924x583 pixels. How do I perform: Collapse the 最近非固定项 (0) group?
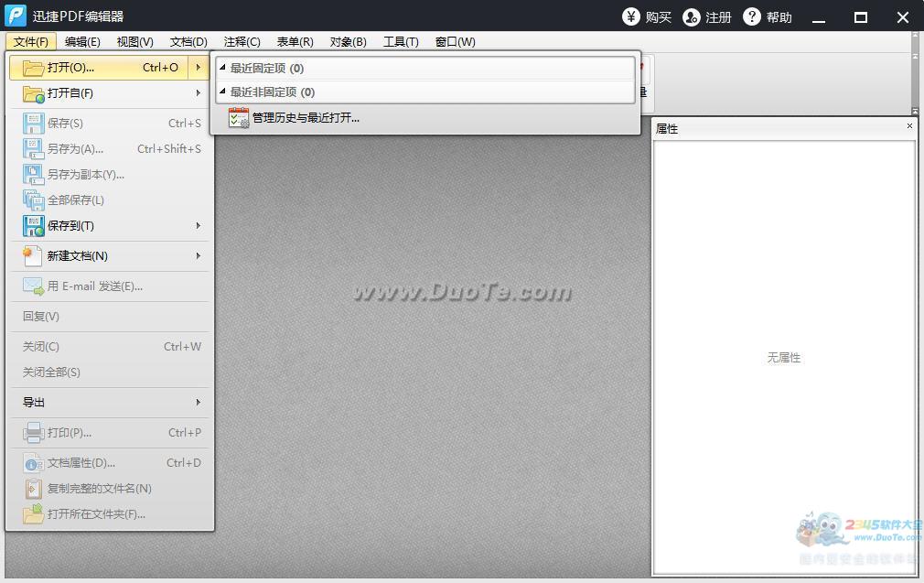tap(222, 92)
